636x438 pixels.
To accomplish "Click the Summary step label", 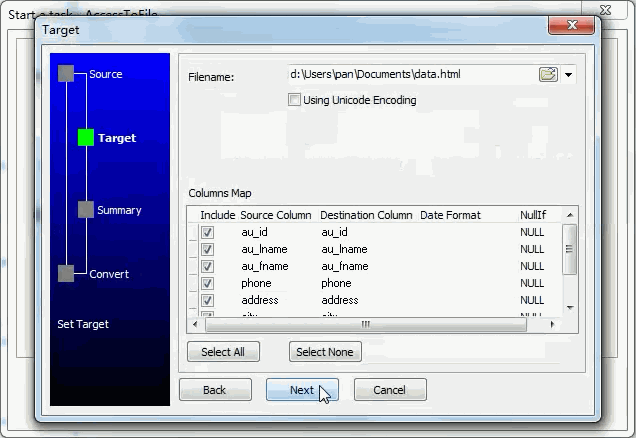I will [119, 210].
